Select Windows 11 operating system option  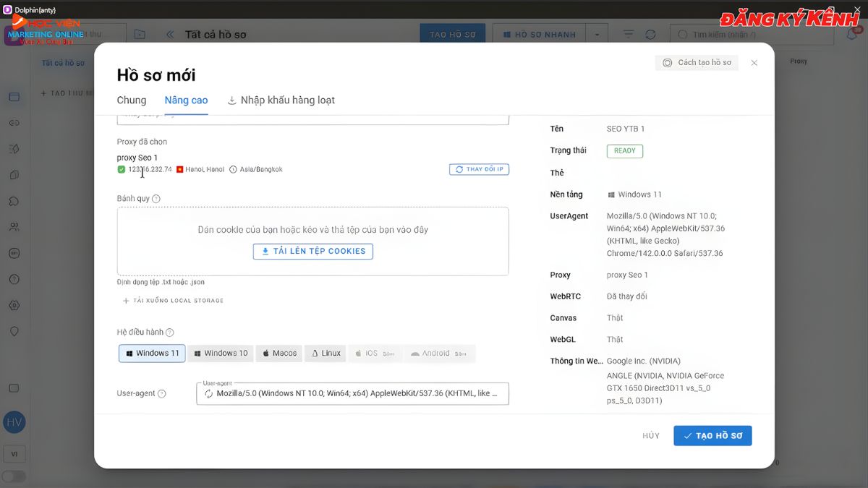[152, 354]
